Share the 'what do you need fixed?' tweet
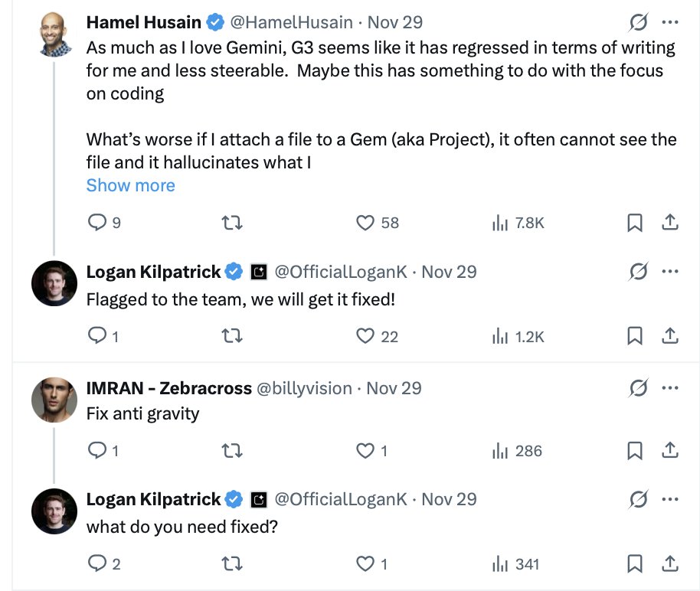The height and width of the screenshot is (591, 700). tap(669, 564)
